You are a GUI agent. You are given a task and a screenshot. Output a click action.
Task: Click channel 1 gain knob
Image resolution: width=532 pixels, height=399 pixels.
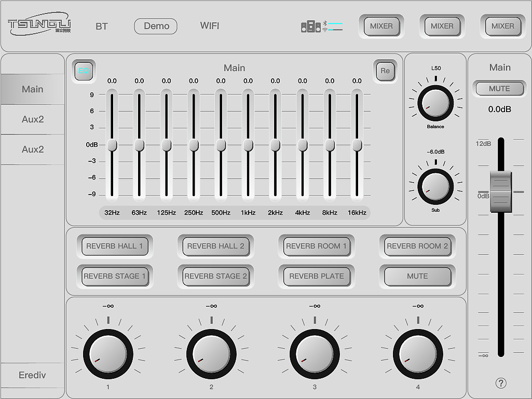108,354
